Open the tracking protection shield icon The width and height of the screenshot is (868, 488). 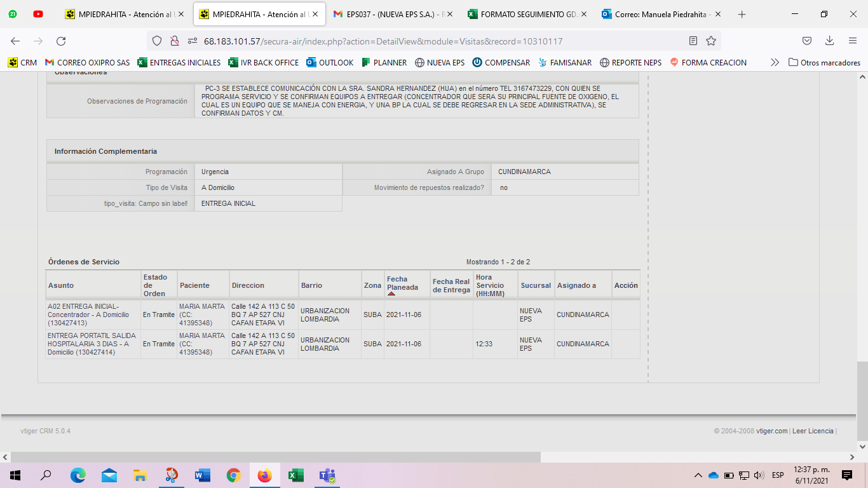157,41
